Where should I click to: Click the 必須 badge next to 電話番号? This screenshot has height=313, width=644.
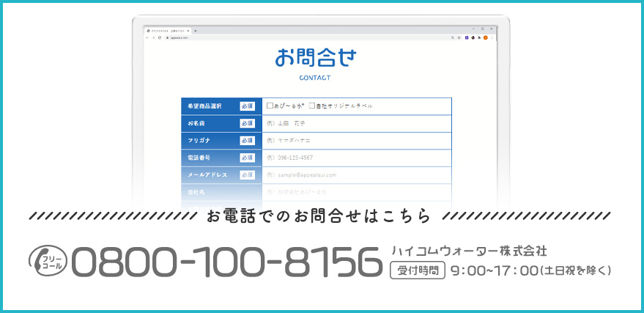pos(247,158)
